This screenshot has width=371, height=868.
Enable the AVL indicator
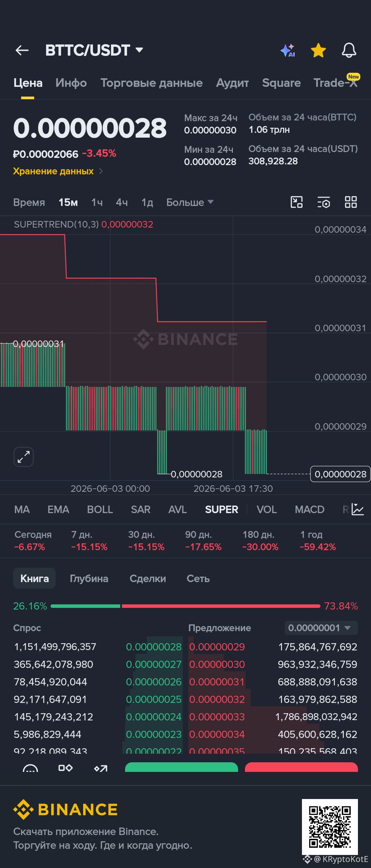(x=178, y=509)
